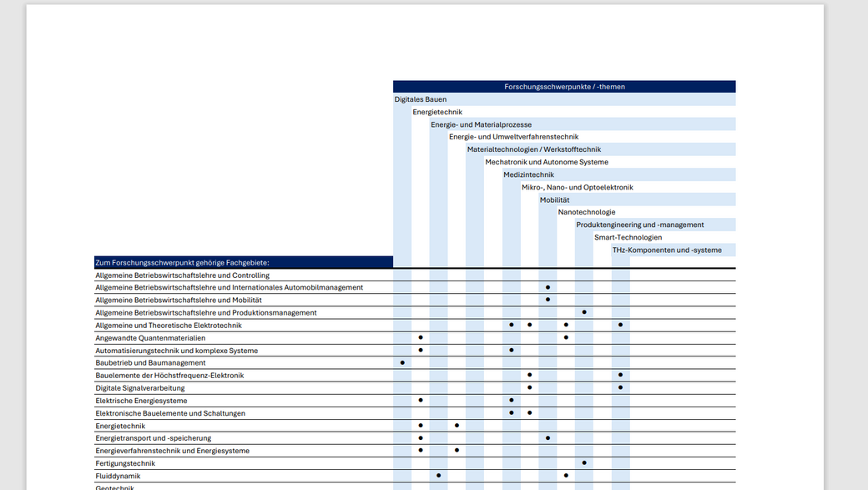Select 'Allgemeine Betriebswirtschaftslehre und Controlling' row label
The height and width of the screenshot is (490, 868).
(x=182, y=275)
